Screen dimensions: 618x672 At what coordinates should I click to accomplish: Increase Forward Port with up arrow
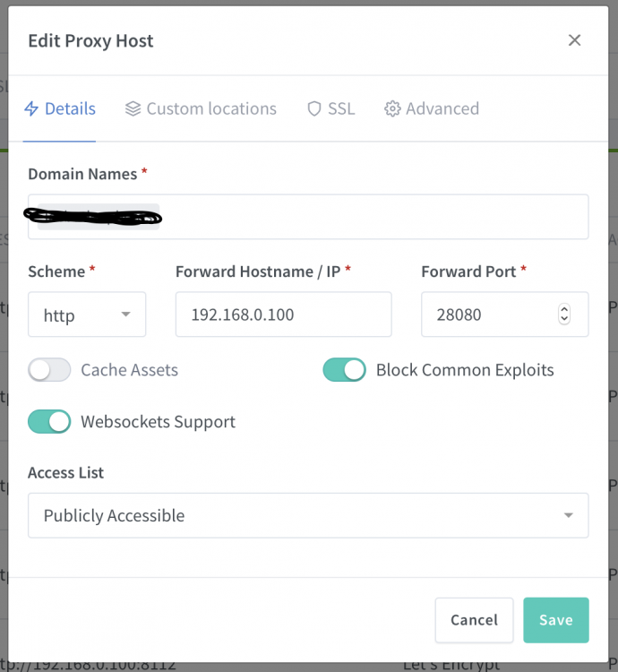pyautogui.click(x=564, y=309)
